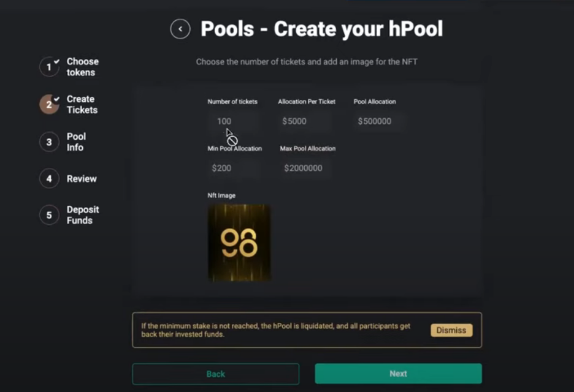Click the green Next button
The image size is (574, 392).
[398, 374]
